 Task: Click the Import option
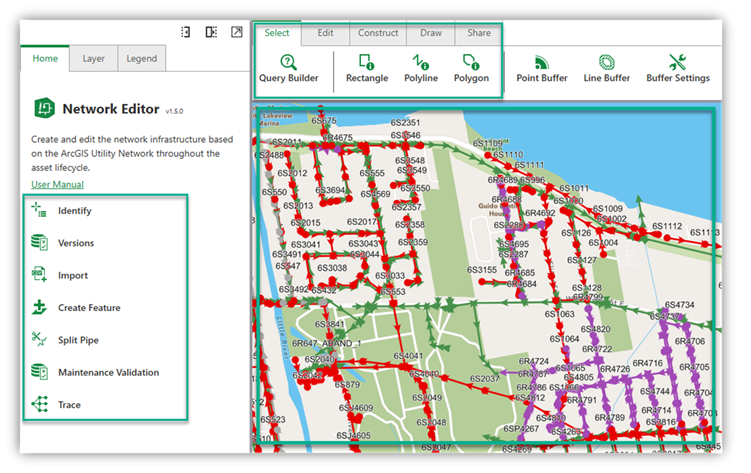[x=72, y=275]
